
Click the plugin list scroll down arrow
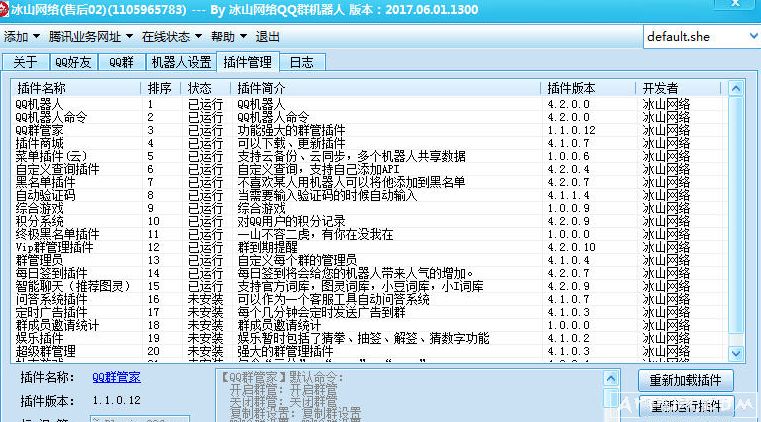tap(736, 354)
